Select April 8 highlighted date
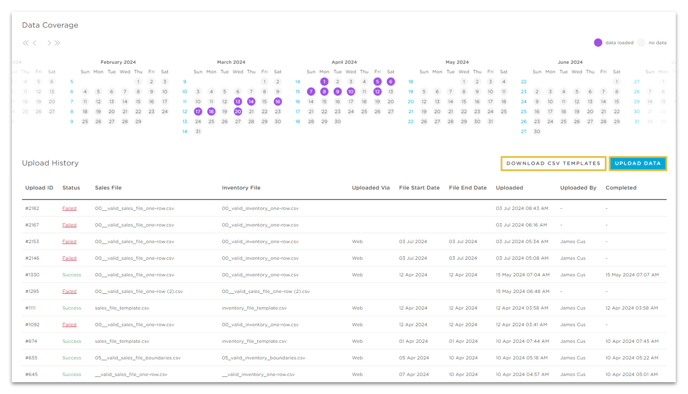This screenshot has height=394, width=688. [x=324, y=92]
